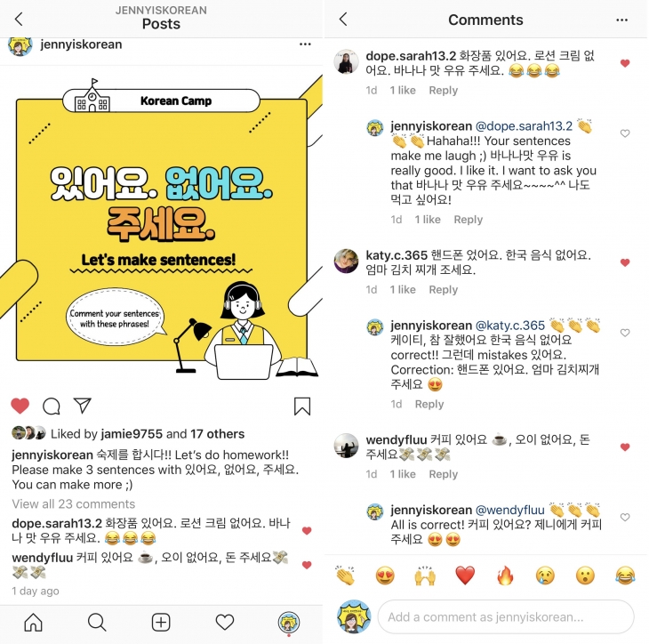Unlike katy.c.365's comment heart

(625, 262)
